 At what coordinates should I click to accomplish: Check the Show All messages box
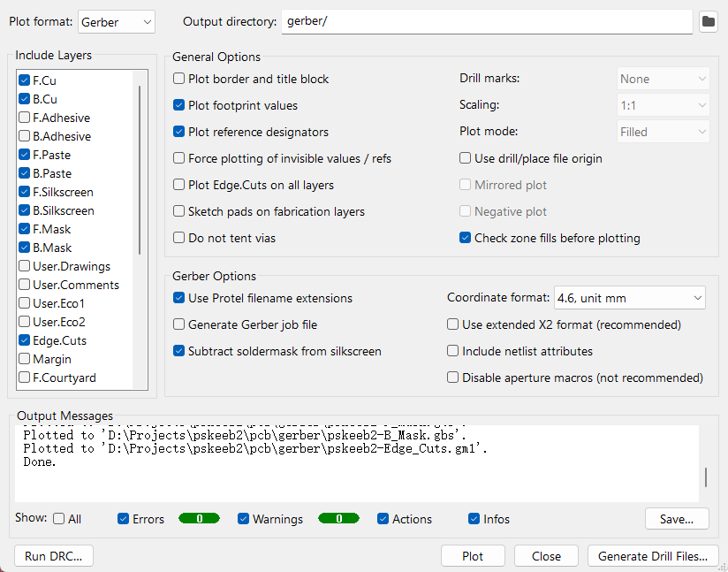click(58, 519)
